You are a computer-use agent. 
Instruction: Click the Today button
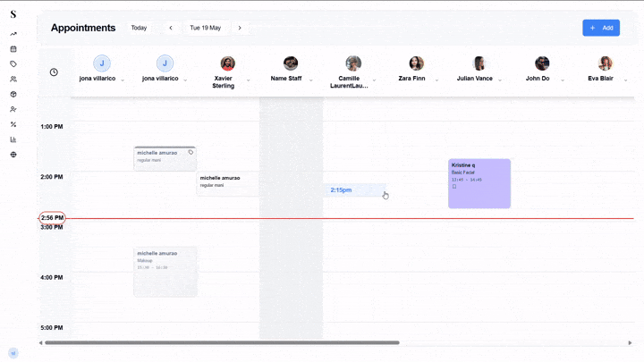click(x=139, y=28)
